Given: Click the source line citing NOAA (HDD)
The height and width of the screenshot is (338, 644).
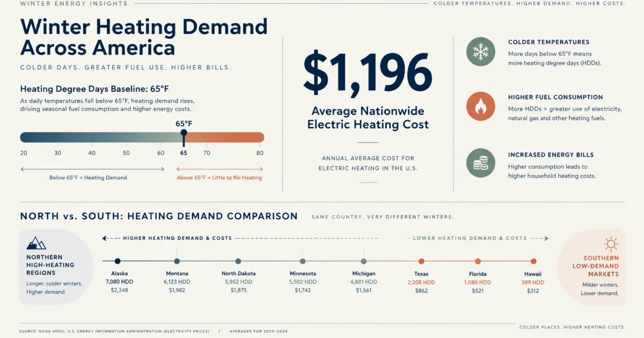Looking at the screenshot, I should 114,332.
